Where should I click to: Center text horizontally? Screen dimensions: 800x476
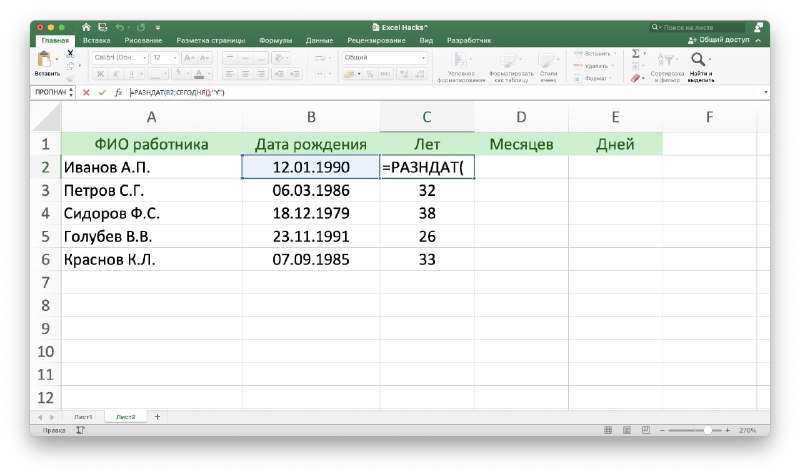pos(245,74)
